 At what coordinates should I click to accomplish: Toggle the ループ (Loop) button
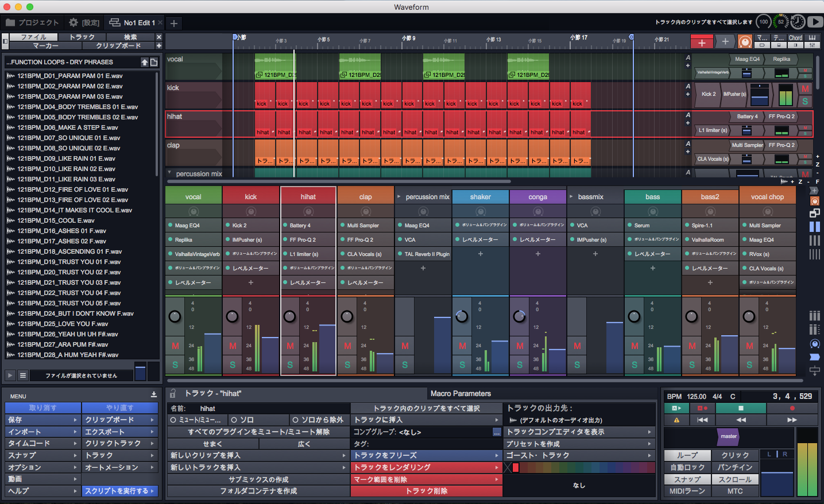tap(687, 455)
